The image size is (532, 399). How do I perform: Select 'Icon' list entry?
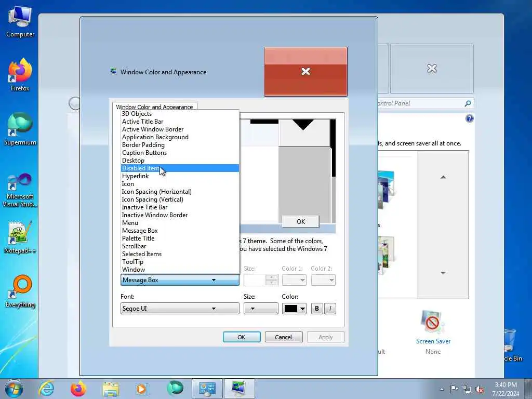tap(180, 184)
